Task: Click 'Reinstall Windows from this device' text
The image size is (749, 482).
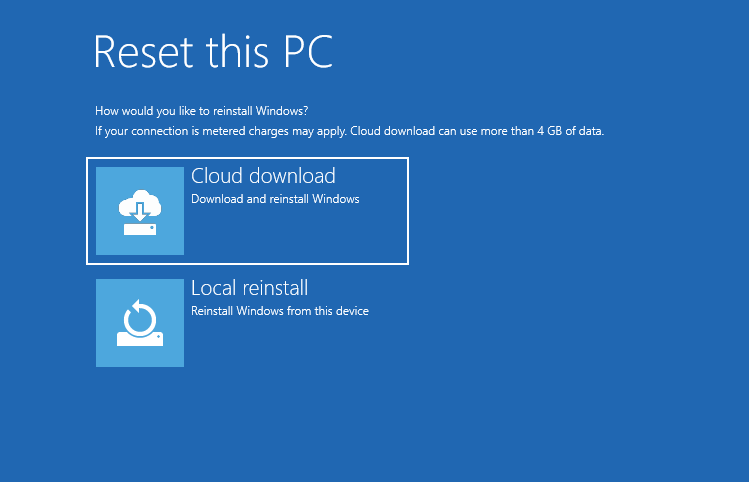Action: click(x=280, y=311)
